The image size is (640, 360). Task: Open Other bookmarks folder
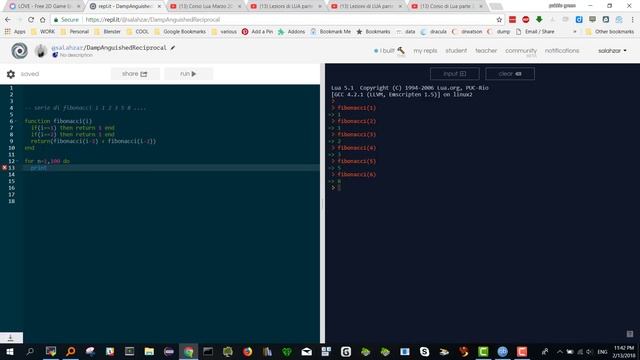[609, 31]
